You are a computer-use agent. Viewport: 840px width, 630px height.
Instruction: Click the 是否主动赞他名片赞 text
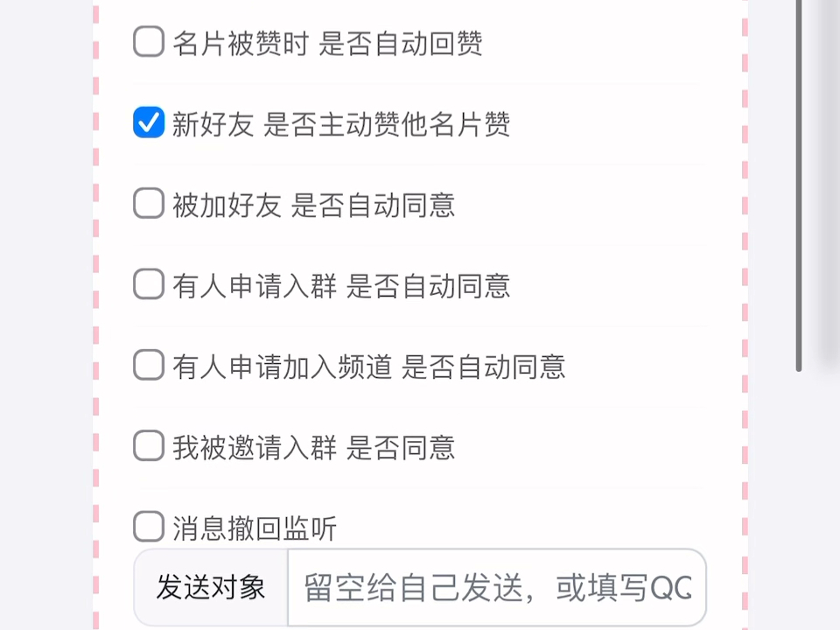387,124
